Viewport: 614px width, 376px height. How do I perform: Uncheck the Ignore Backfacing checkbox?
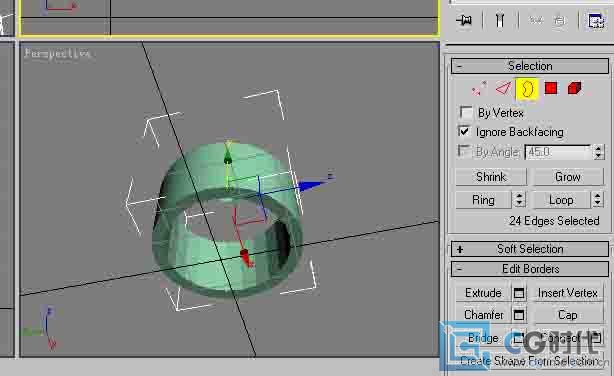click(464, 132)
